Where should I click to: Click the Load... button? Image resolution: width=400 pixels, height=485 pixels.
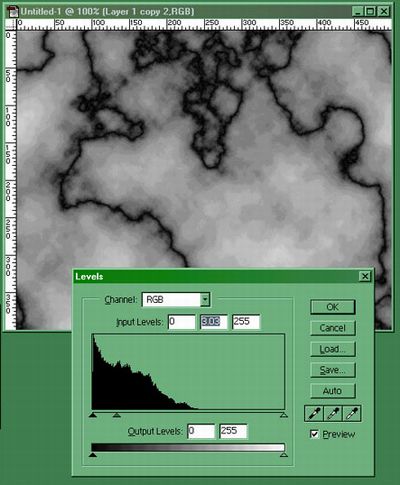333,349
